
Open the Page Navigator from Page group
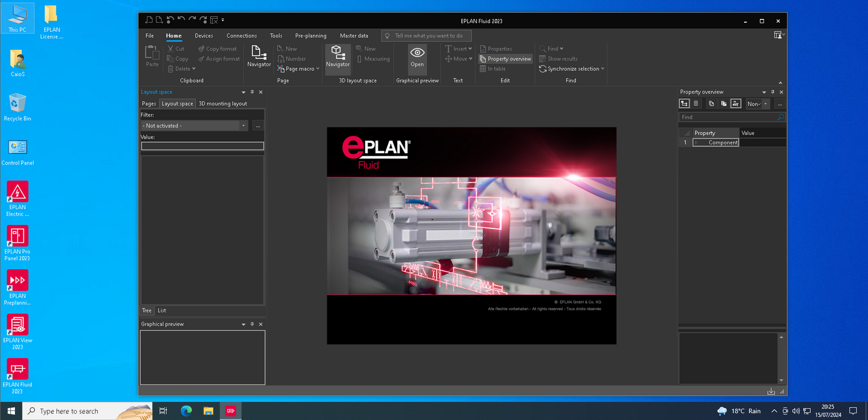pyautogui.click(x=259, y=56)
